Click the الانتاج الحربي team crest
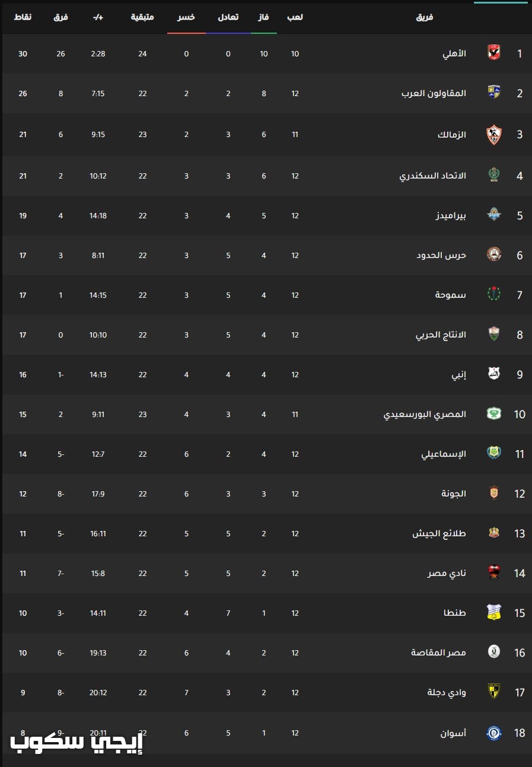532x767 pixels. [493, 335]
